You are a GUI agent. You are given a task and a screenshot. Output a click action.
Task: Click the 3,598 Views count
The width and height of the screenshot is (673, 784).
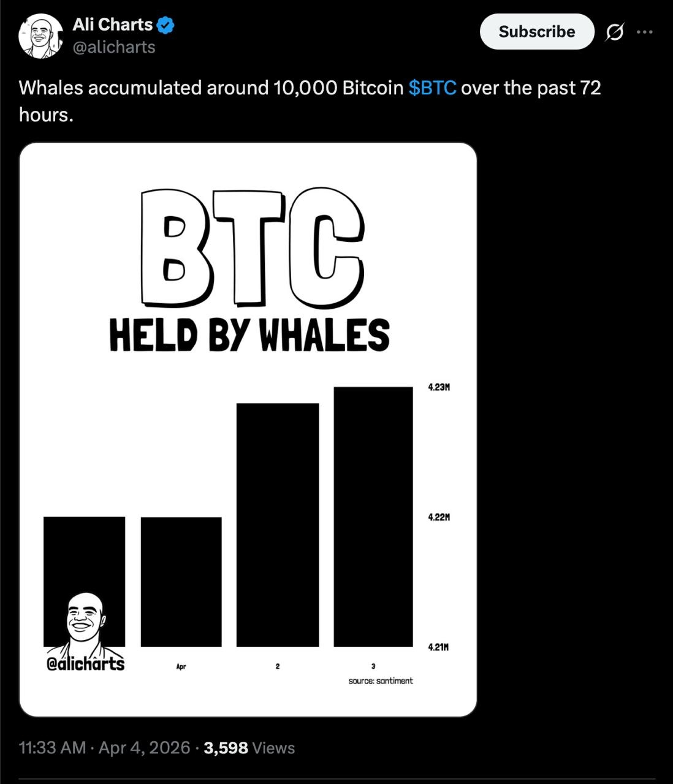249,748
